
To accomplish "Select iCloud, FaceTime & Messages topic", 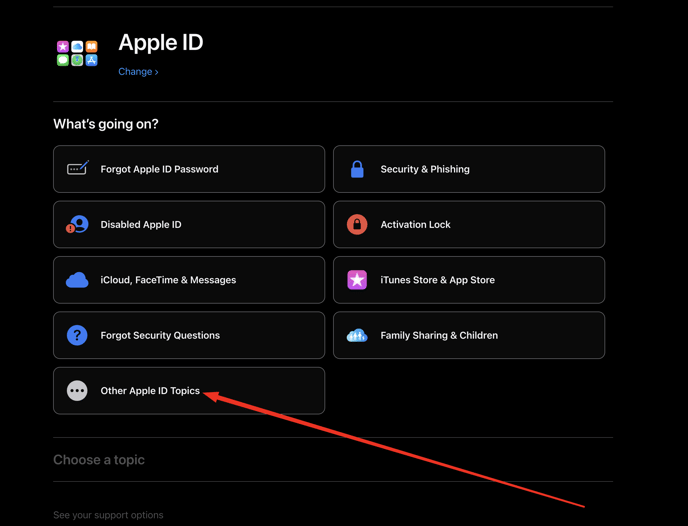I will click(189, 280).
